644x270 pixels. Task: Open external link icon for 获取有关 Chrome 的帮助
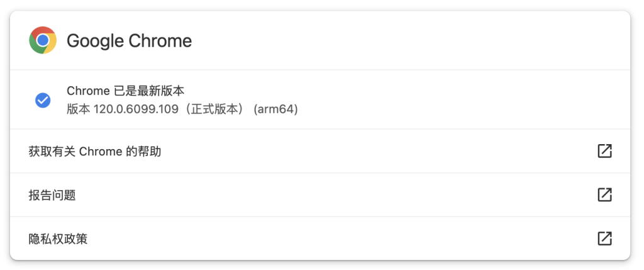[x=604, y=151]
